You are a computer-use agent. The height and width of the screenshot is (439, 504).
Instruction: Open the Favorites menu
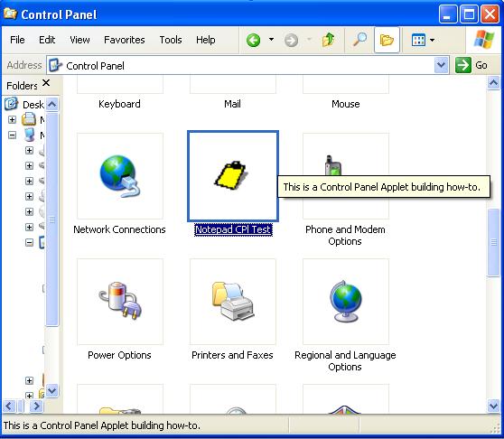[x=125, y=40]
